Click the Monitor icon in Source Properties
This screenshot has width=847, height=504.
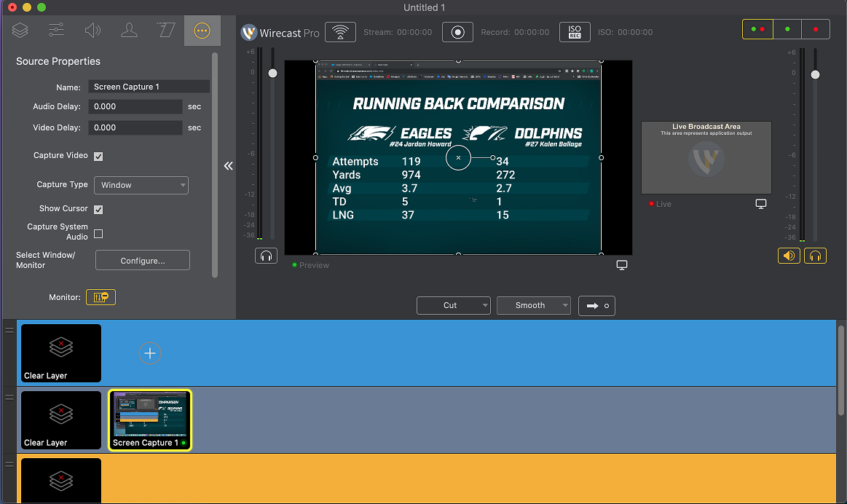tap(101, 297)
